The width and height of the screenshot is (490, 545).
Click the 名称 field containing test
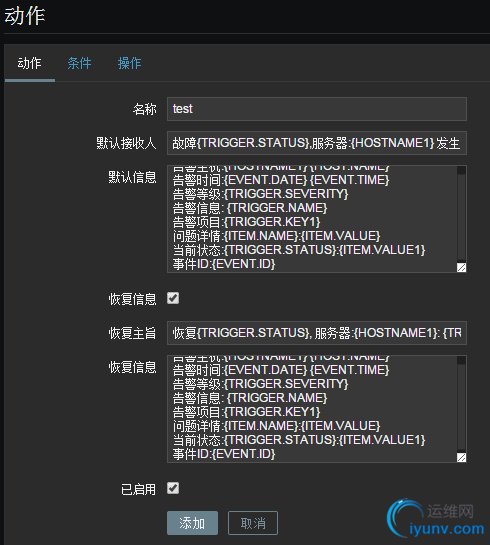(x=317, y=109)
